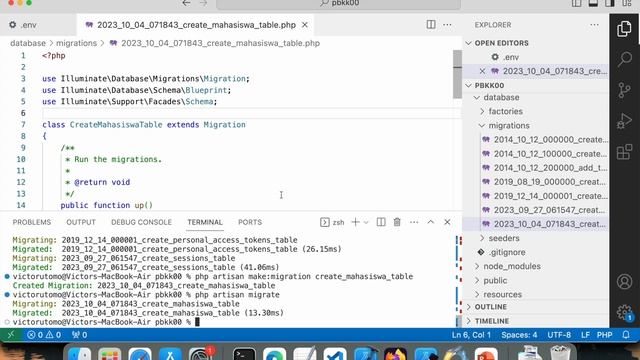This screenshot has height=360, width=640.
Task: Open Explorer panel More Actions menu
Action: click(x=594, y=24)
